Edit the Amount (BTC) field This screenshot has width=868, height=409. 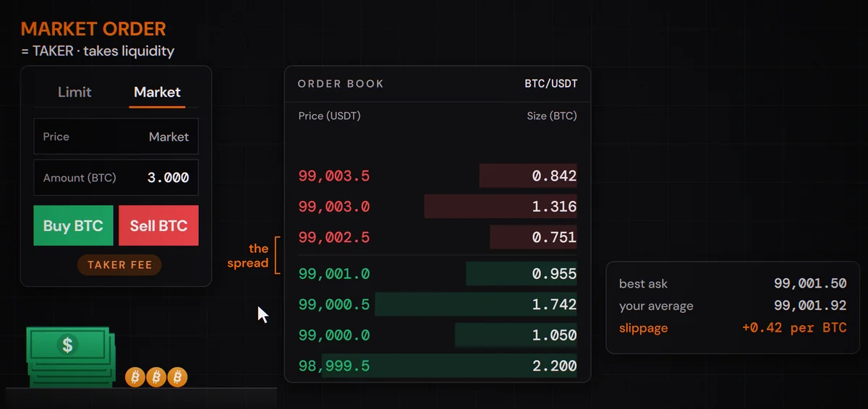(x=116, y=178)
